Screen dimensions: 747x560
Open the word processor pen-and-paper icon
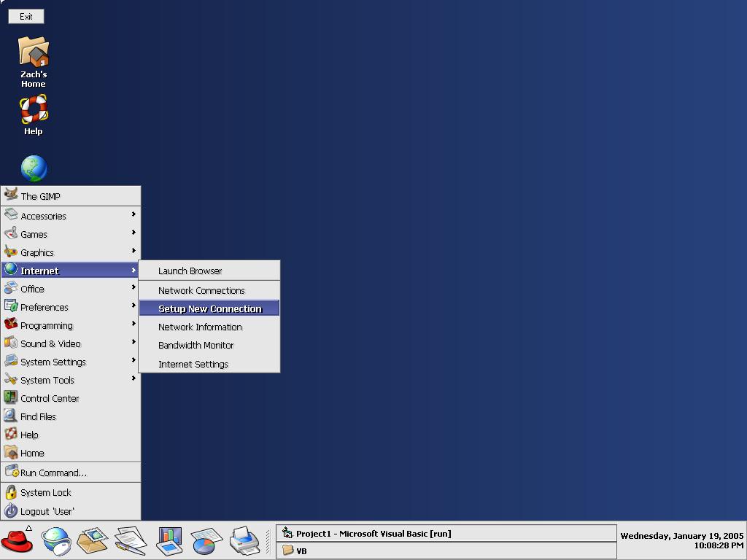click(131, 542)
